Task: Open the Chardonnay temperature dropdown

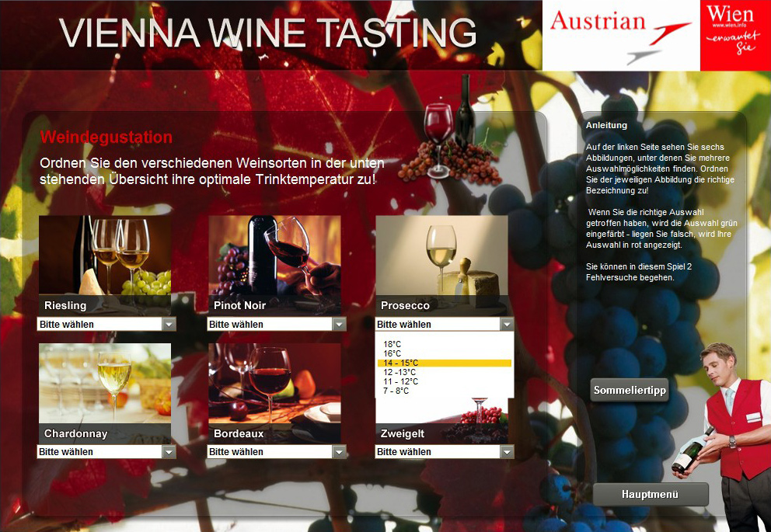Action: pos(106,451)
